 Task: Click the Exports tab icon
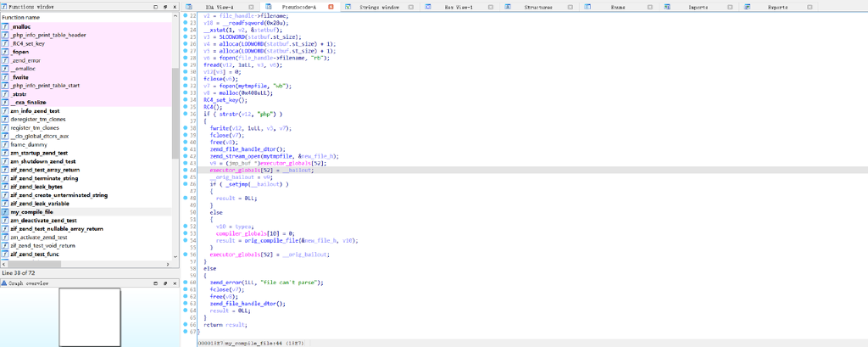747,6
